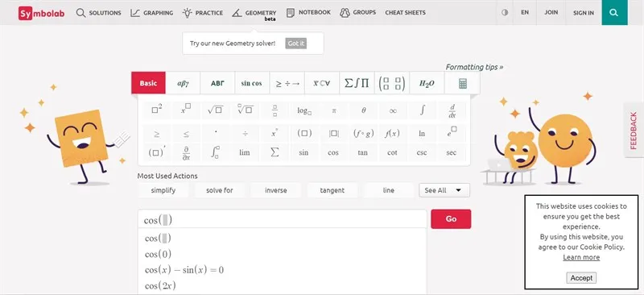Open the Graphing page
The height and width of the screenshot is (295, 644).
(x=151, y=13)
